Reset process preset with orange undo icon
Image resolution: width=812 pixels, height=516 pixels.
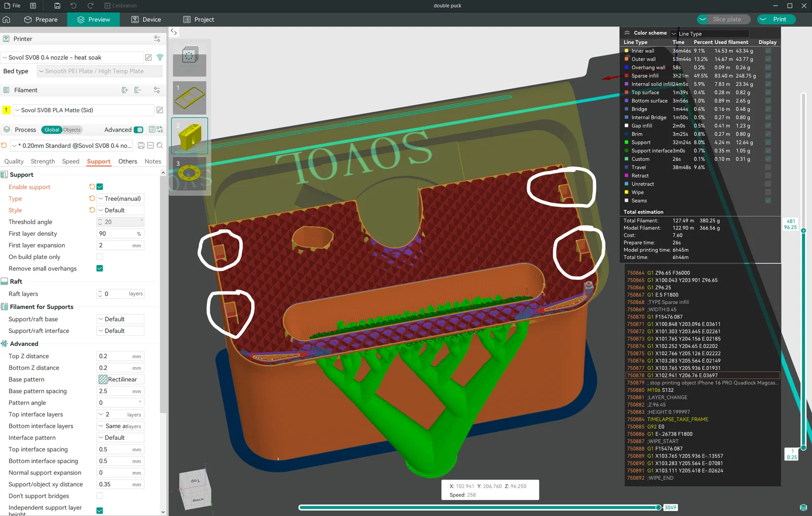pos(4,146)
